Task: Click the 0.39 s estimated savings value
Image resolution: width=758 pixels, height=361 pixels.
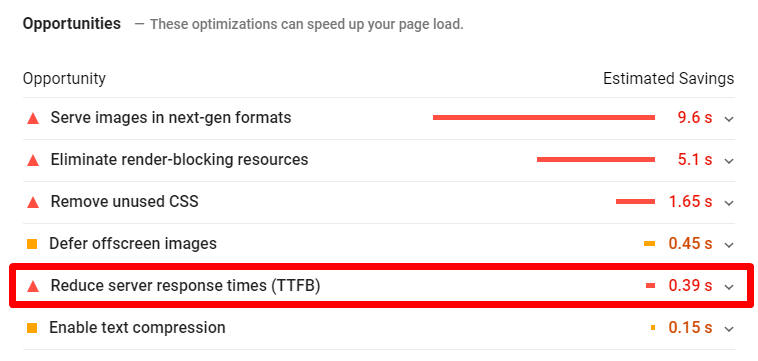Action: point(690,286)
